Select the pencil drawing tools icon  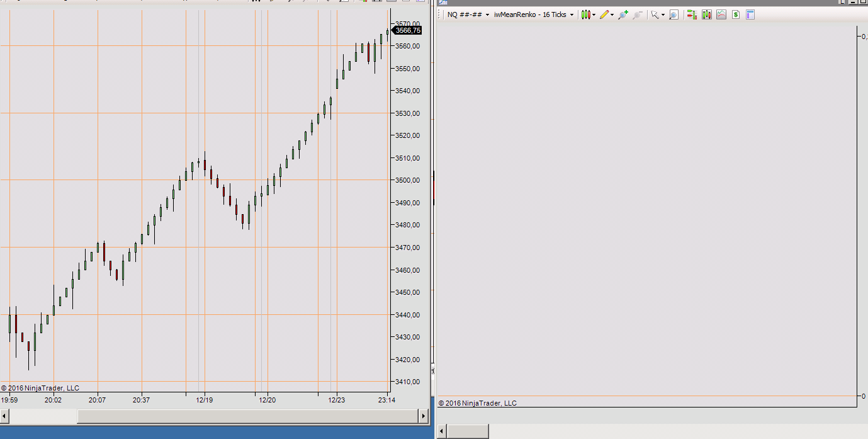604,14
